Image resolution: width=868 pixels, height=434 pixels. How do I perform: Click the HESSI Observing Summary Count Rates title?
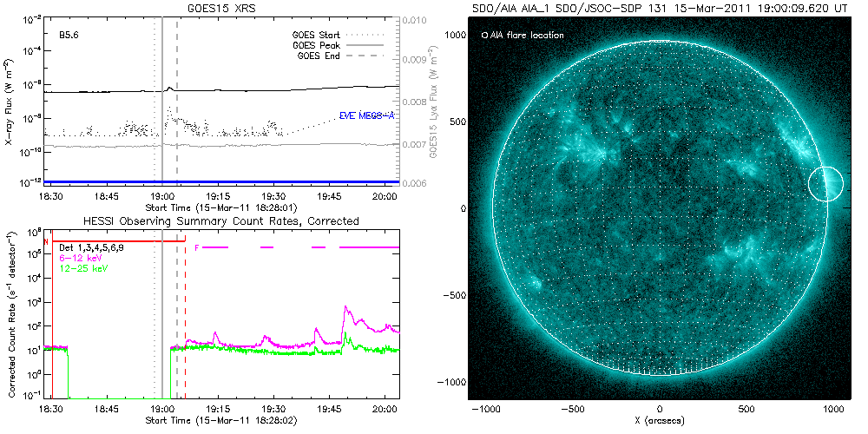tap(220, 221)
